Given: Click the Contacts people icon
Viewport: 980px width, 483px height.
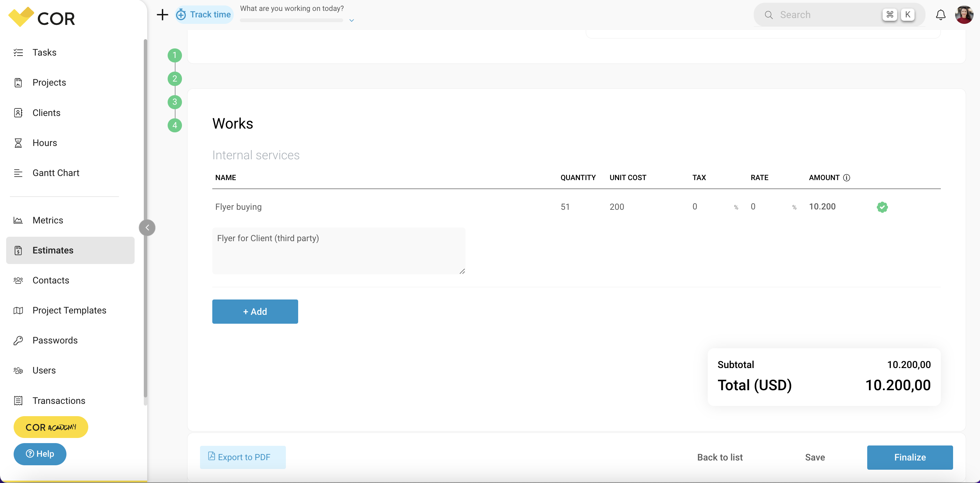Looking at the screenshot, I should coord(18,280).
